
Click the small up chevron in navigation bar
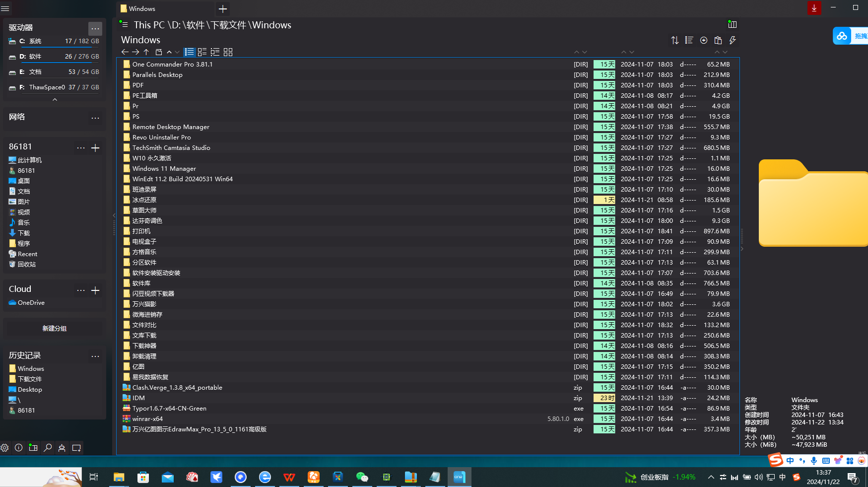(169, 52)
